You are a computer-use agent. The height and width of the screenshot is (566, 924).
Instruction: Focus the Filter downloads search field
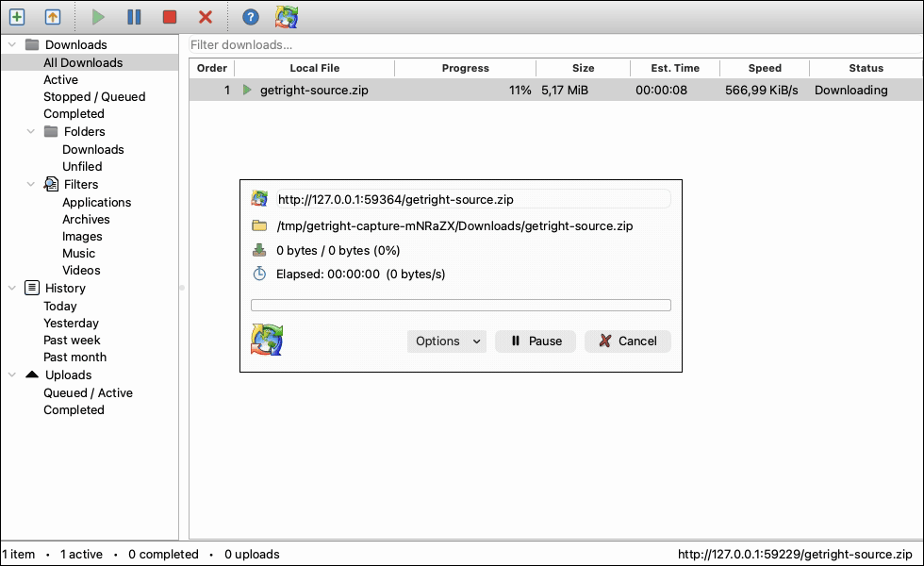[555, 45]
